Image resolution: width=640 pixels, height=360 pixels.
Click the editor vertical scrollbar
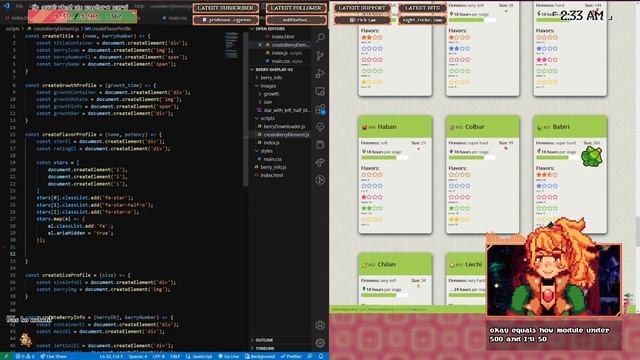246,109
